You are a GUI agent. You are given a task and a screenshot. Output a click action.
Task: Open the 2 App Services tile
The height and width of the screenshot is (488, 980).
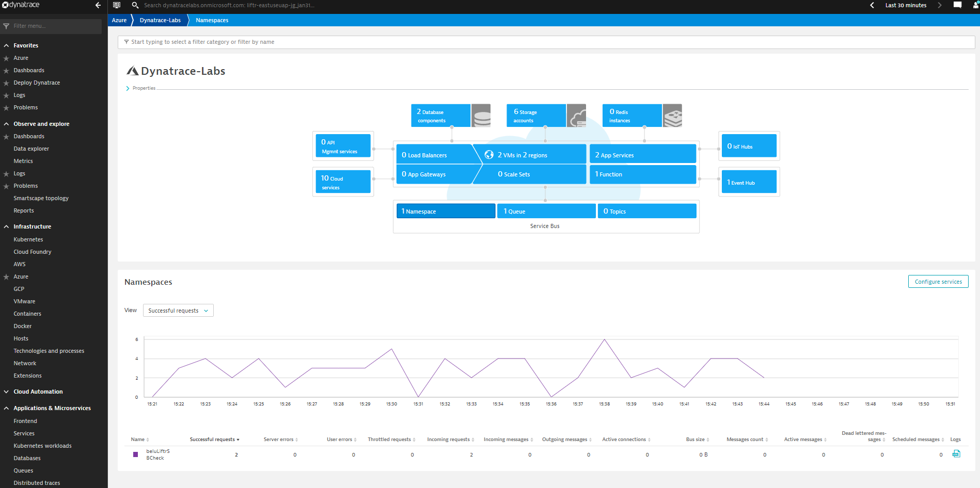click(x=643, y=154)
